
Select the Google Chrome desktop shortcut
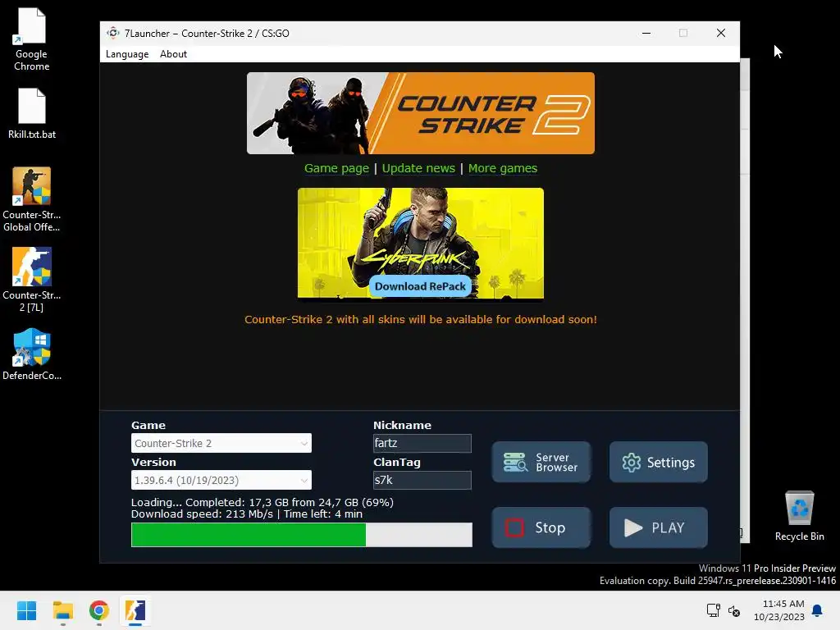[x=32, y=39]
